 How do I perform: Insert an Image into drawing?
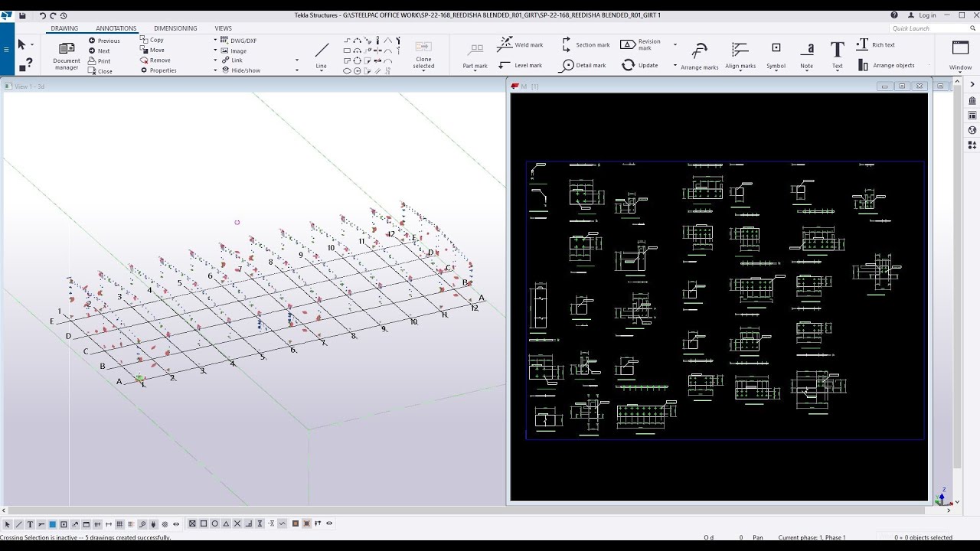coord(234,51)
